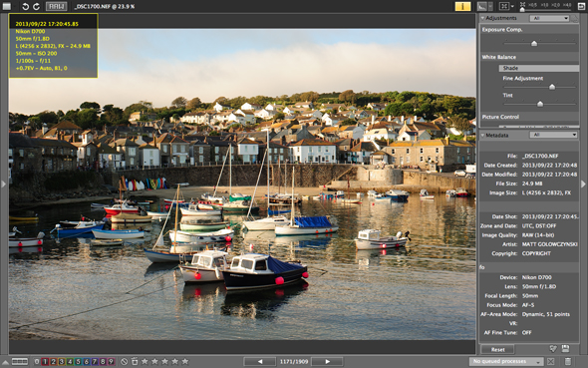Click the Lens value 50mm f/1.8D
This screenshot has width=588, height=368.
coord(539,286)
